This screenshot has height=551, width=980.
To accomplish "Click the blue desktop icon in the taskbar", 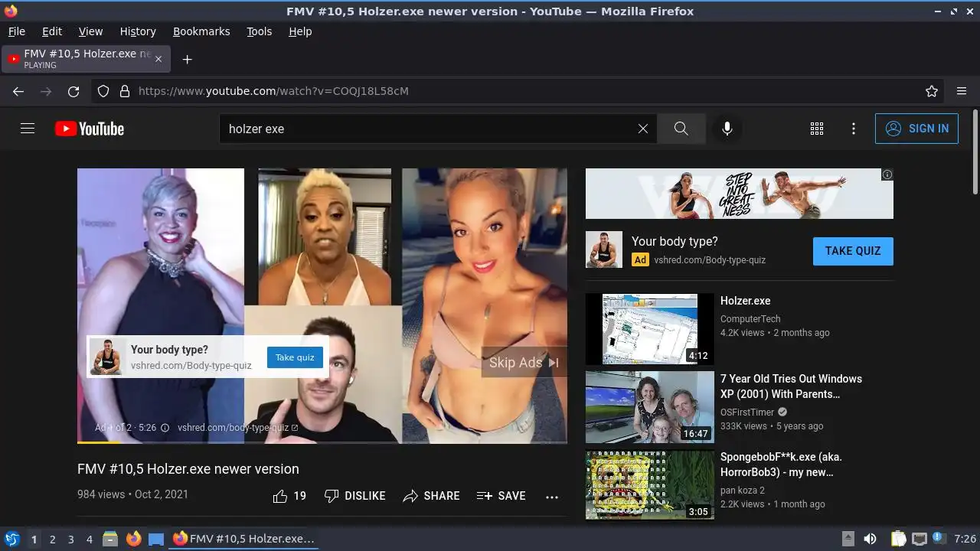I will [156, 539].
